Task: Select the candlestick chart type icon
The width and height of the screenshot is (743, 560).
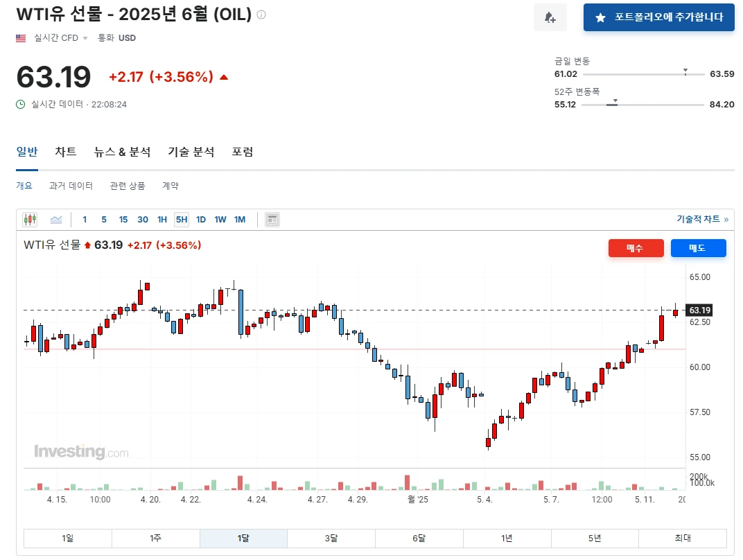Action: tap(30, 220)
